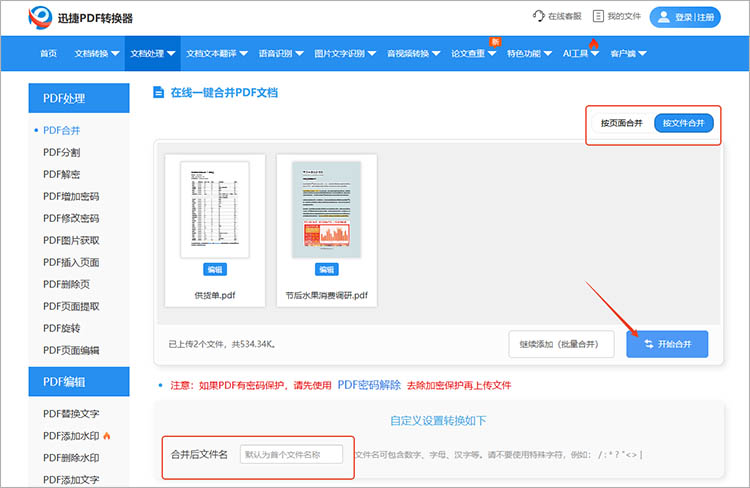750x488 pixels.
Task: Select 按页面合并 merge mode
Action: point(621,123)
